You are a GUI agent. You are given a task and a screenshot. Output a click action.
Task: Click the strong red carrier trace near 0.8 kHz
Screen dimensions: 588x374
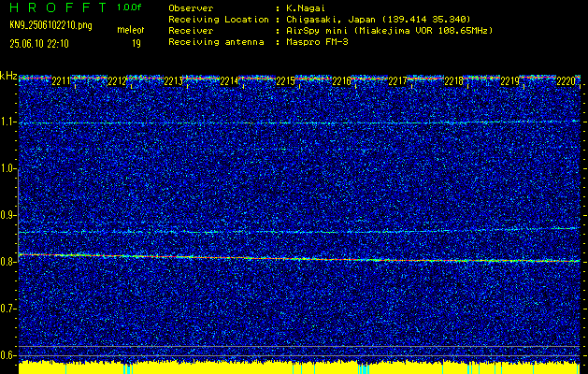pos(299,258)
